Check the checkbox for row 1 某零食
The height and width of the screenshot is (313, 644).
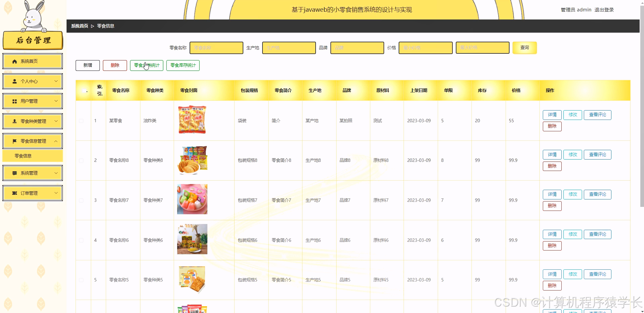[81, 121]
